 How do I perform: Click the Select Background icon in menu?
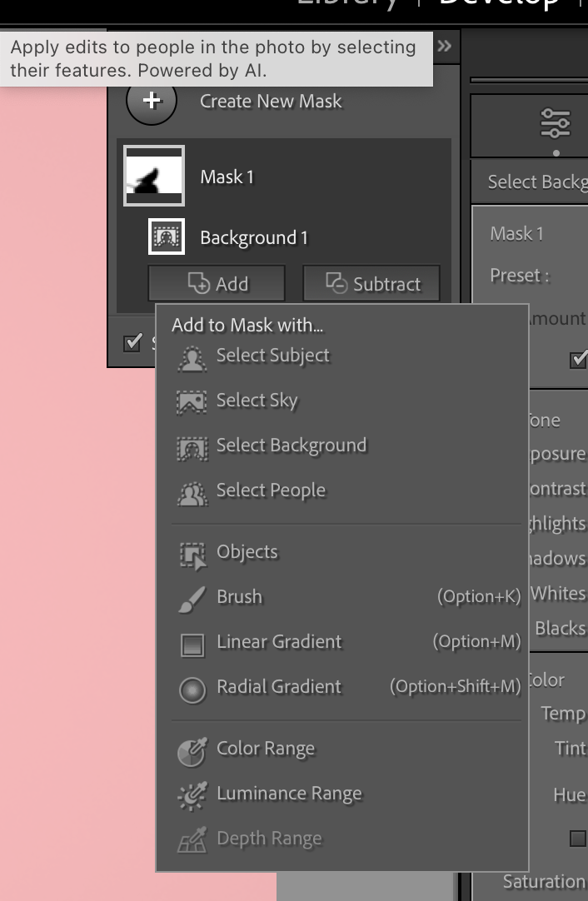tap(192, 448)
